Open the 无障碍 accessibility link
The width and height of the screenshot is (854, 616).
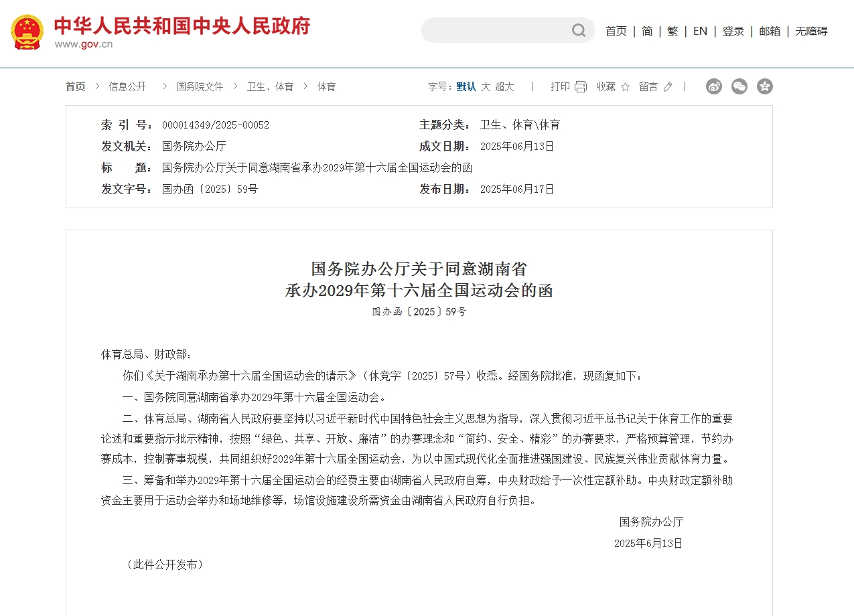point(810,31)
